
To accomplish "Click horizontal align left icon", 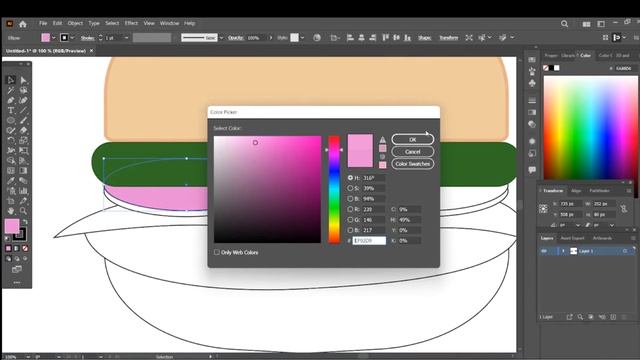I will click(350, 38).
